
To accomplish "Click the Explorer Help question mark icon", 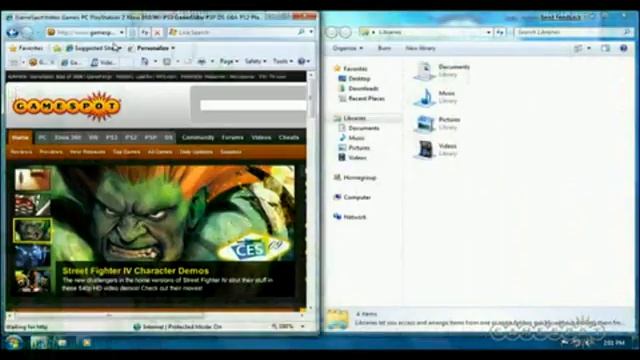I will pos(624,48).
